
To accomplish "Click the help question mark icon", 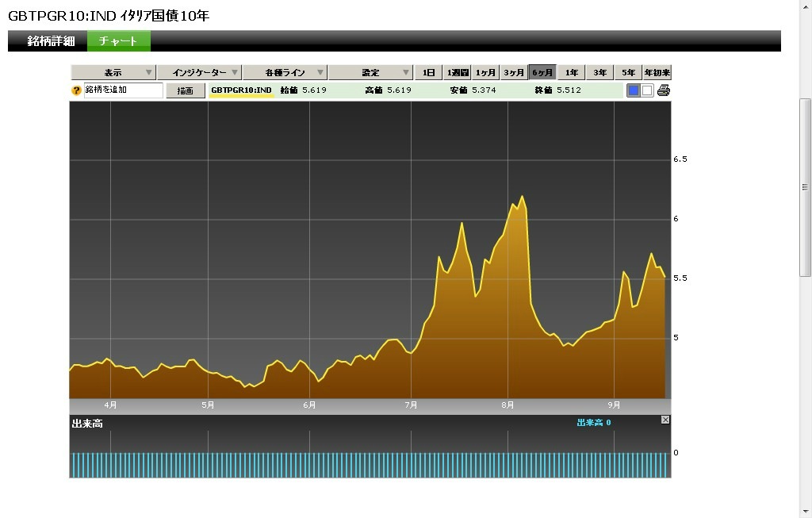I will click(77, 90).
